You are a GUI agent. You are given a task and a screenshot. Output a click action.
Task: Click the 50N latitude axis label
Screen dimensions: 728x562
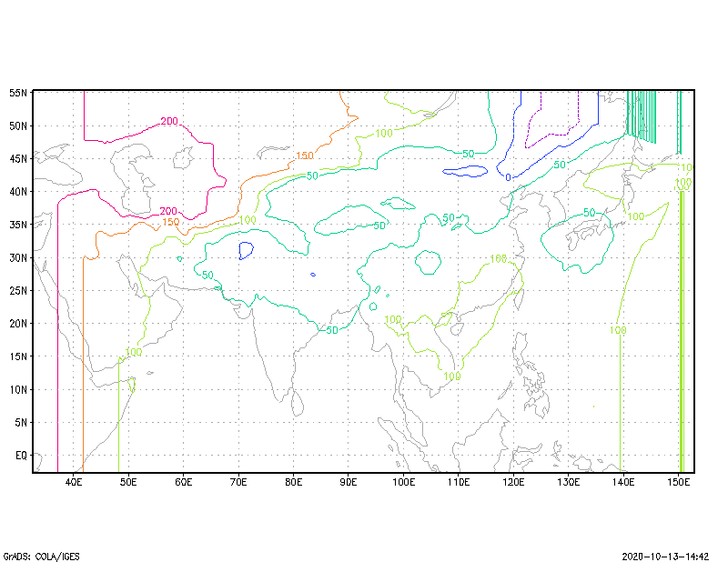tap(18, 125)
